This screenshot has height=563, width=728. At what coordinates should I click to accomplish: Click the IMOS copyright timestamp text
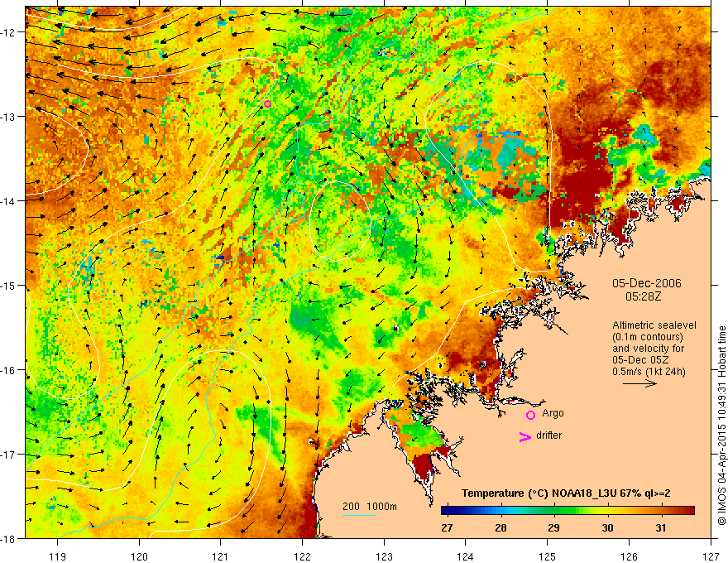(x=721, y=426)
